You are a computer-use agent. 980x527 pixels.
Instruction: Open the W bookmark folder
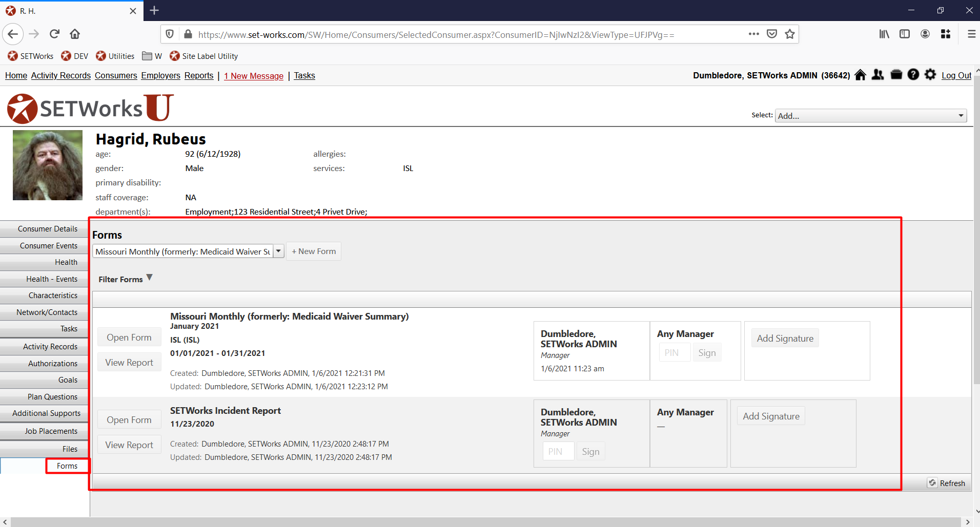click(152, 56)
